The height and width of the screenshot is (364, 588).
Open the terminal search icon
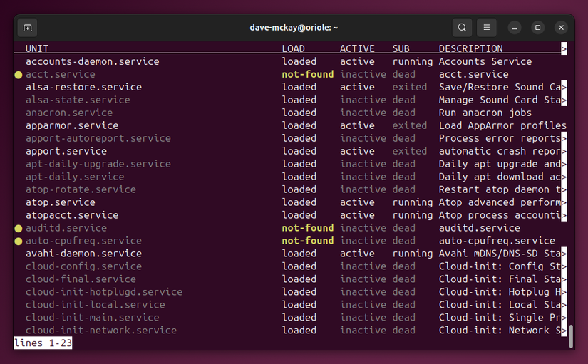(463, 28)
